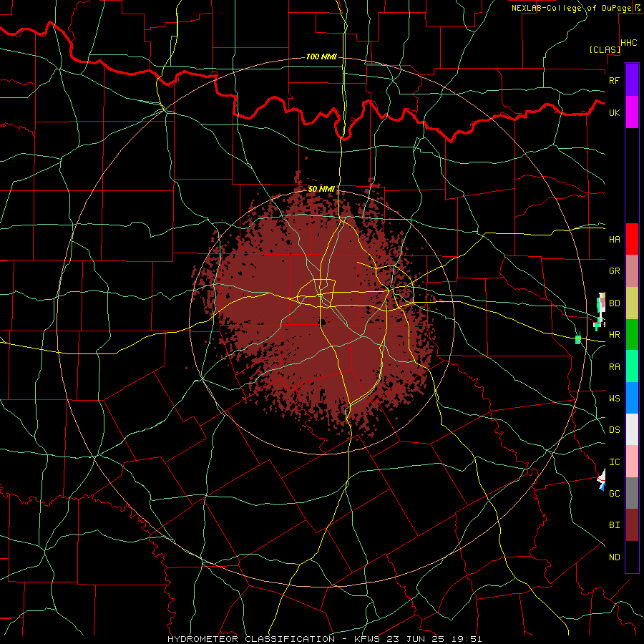Screen dimensions: 644x644
Task: Click the green rain echo on the yellow highway
Action: tap(578, 340)
